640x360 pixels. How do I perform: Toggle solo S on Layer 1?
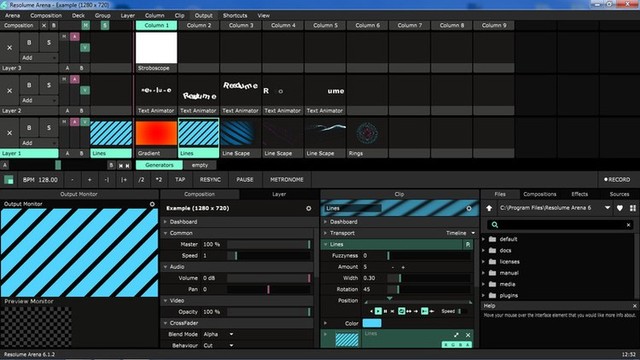pyautogui.click(x=49, y=128)
